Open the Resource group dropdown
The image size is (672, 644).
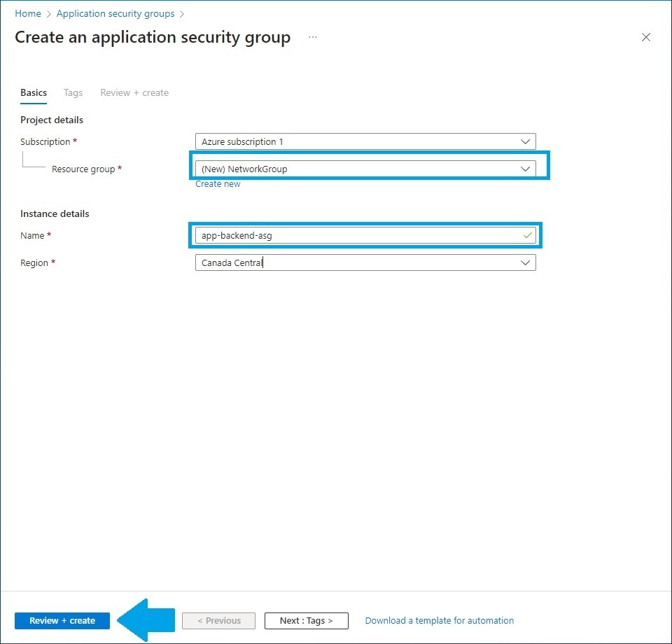click(x=364, y=168)
